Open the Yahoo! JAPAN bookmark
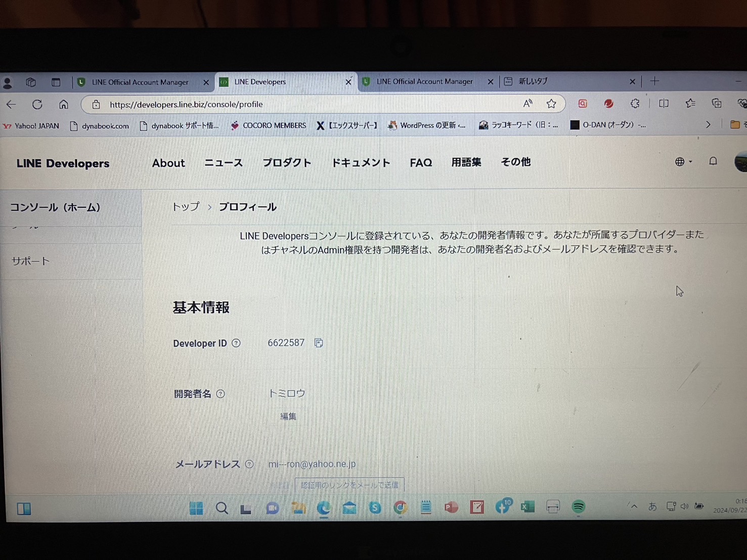The image size is (747, 560). 31,126
